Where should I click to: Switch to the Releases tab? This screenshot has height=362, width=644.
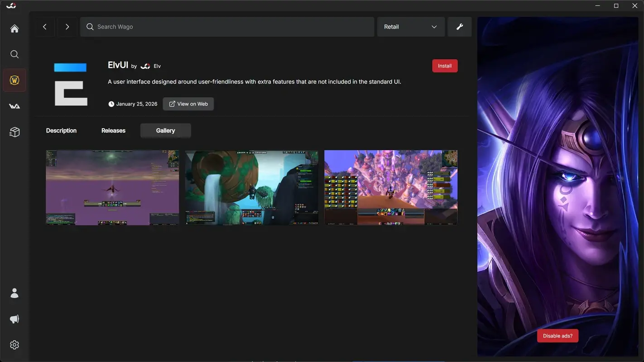113,130
